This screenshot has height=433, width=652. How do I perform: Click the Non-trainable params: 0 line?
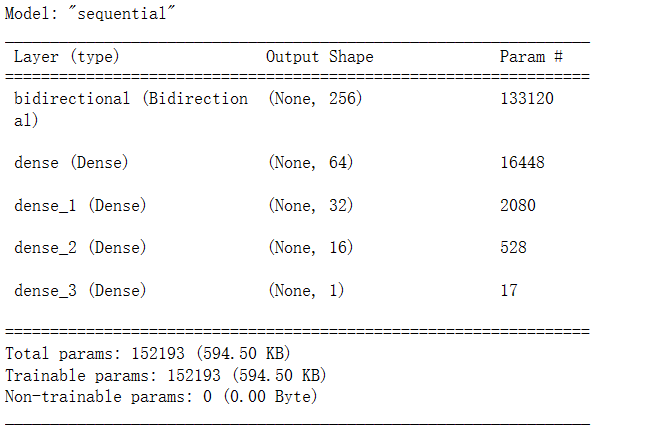point(161,396)
